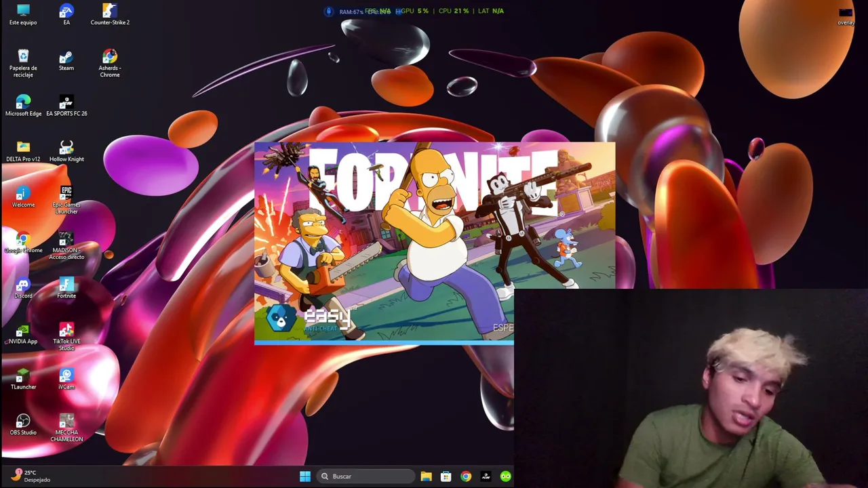Open Microsoft Store from the taskbar
Viewport: 868px width, 488px height.
(446, 476)
